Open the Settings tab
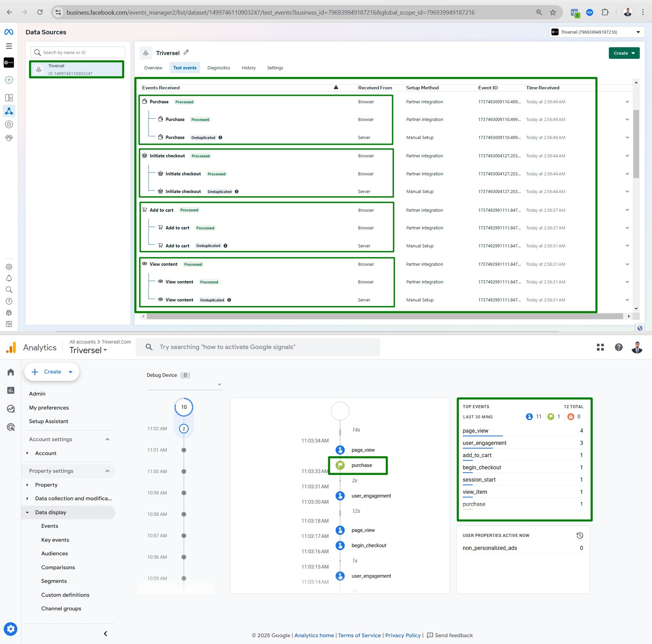This screenshot has height=644, width=652. click(x=275, y=68)
